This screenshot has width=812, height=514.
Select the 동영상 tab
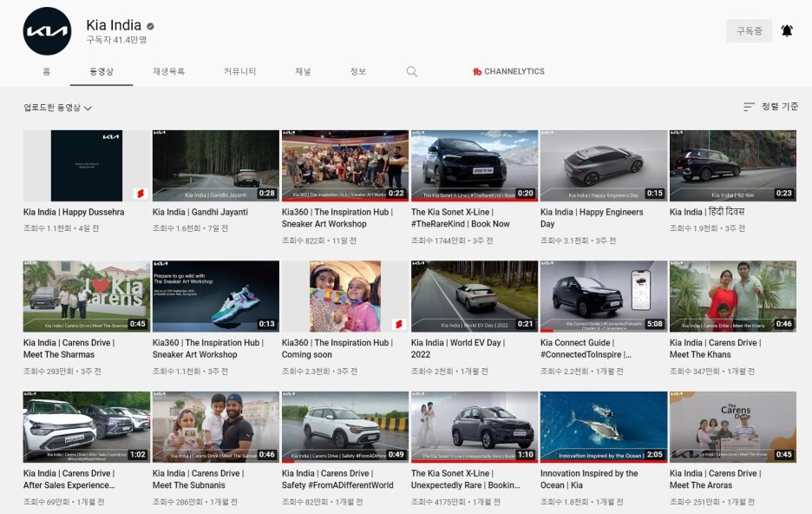[x=101, y=71]
